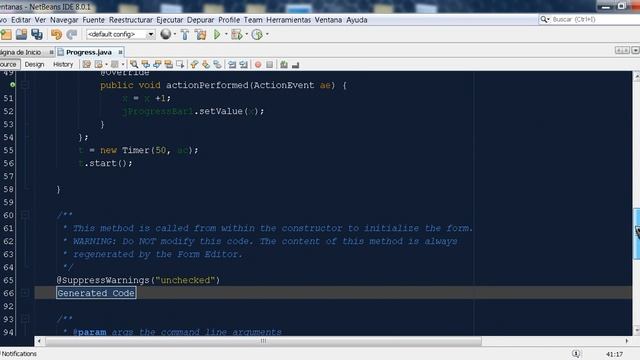Screen dimensions: 640x360
Task: Start macro recording with red circle
Action: point(258,64)
